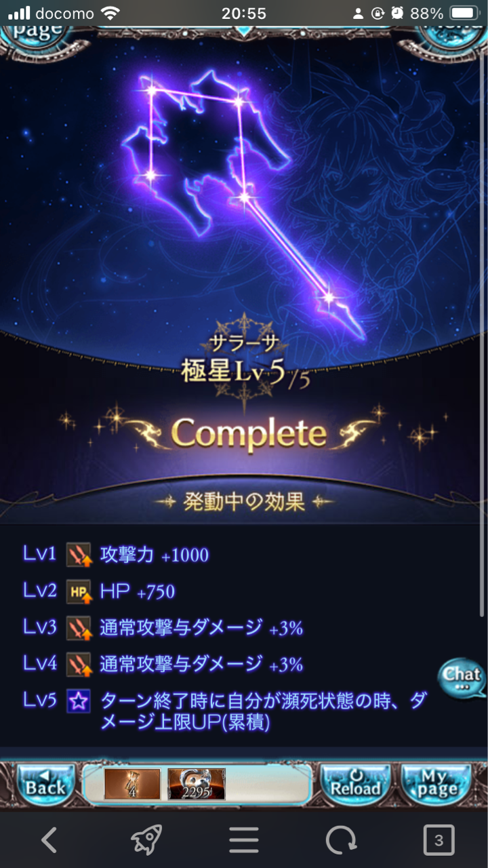Tap the item thumbnail showing 4
The width and height of the screenshot is (488, 868).
point(132,785)
